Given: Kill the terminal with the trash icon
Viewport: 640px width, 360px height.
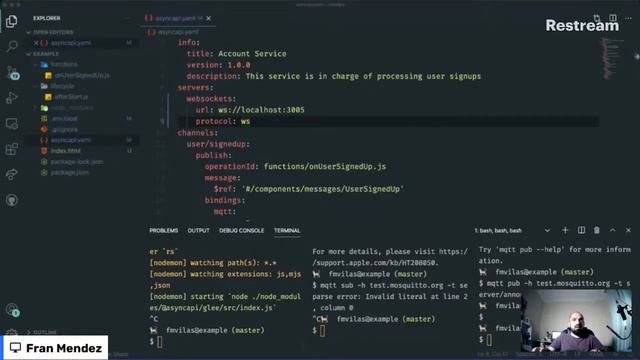Looking at the screenshot, I should tap(597, 230).
